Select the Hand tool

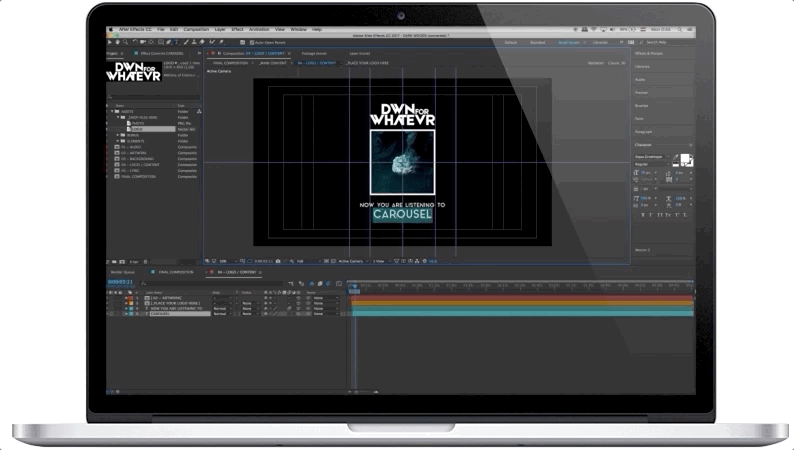click(x=117, y=43)
